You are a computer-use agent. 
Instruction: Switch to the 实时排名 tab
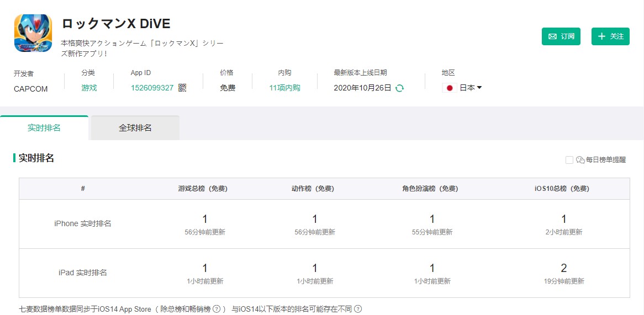point(44,128)
